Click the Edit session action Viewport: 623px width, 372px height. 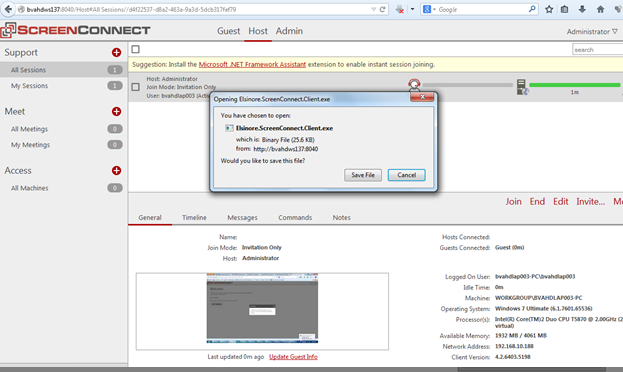561,202
